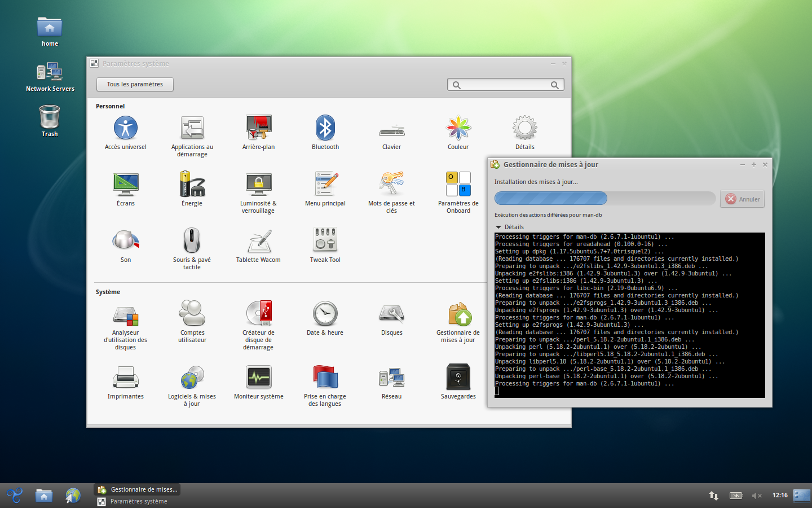Open Réseau network settings
812x508 pixels.
392,383
